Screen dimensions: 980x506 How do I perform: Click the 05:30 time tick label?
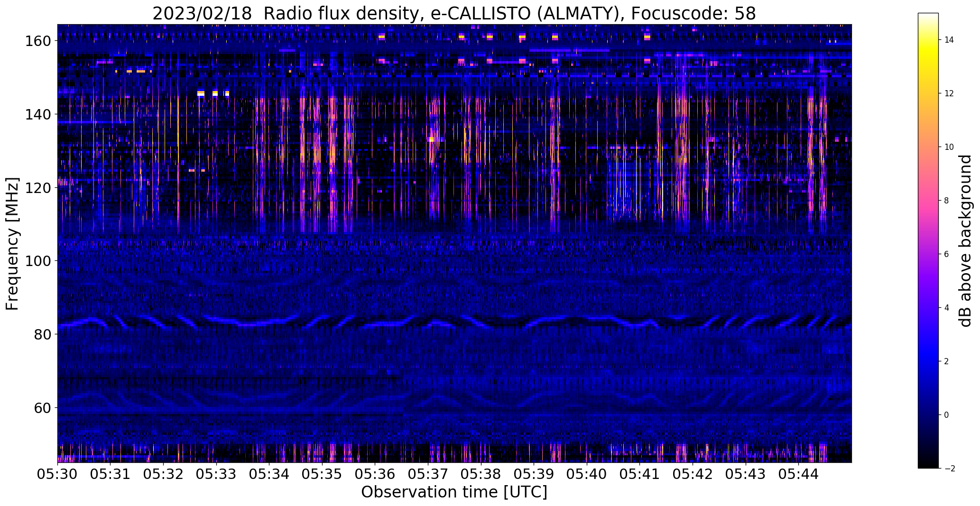(x=57, y=474)
